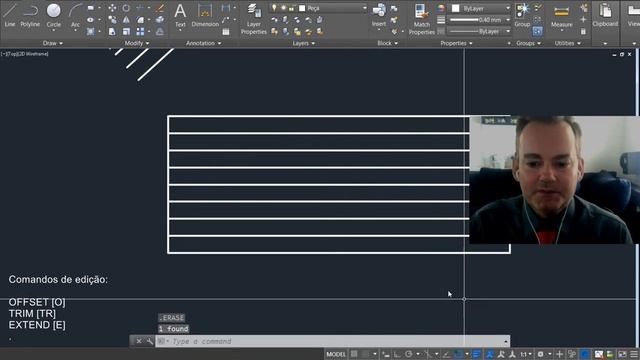
Task: Click the Table icon in Annotation panel
Action: pyautogui.click(x=226, y=31)
